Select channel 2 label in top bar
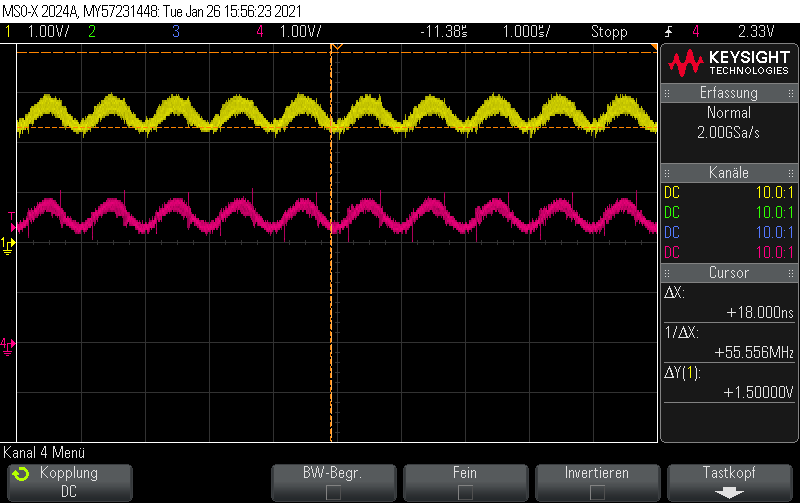Viewport: 800px width, 503px height. coord(92,32)
